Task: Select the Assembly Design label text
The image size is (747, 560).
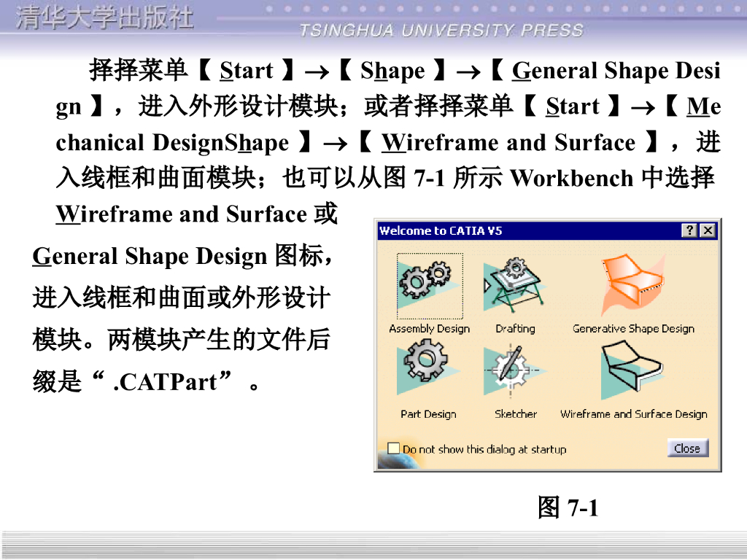Action: click(429, 329)
